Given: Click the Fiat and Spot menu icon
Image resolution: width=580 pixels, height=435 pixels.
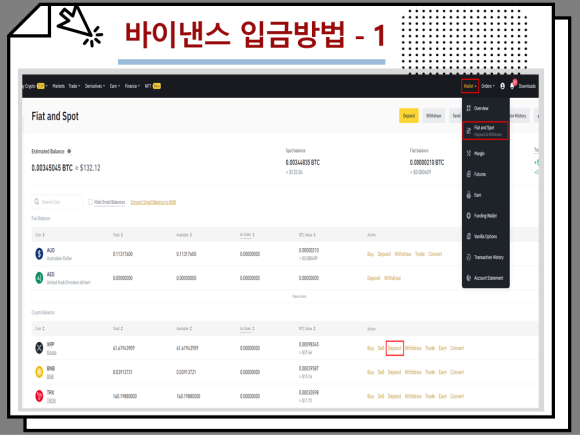Looking at the screenshot, I should point(469,131).
